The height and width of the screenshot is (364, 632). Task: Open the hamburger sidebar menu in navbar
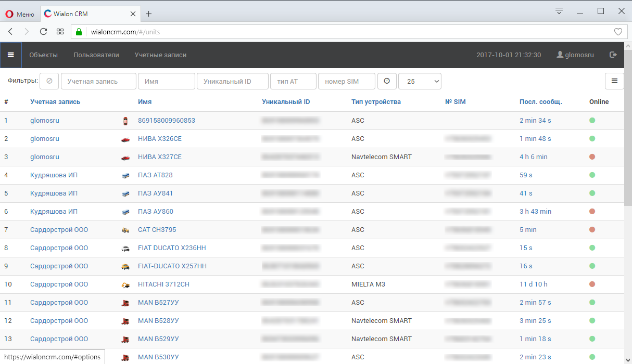[10, 55]
